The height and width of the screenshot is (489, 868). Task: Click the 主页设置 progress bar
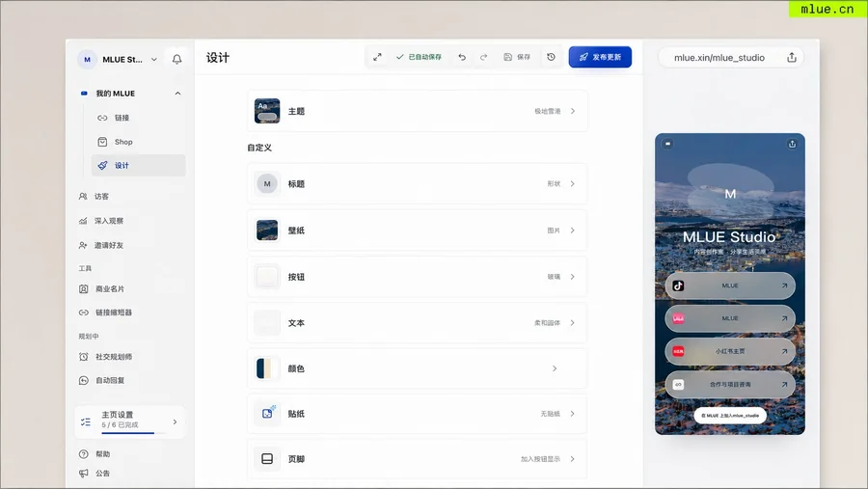[131, 433]
